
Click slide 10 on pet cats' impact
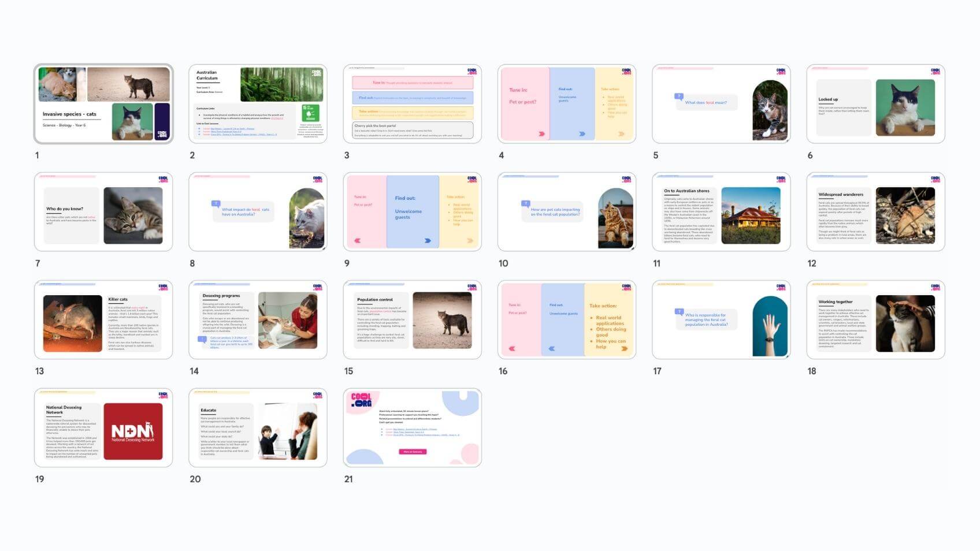point(566,212)
